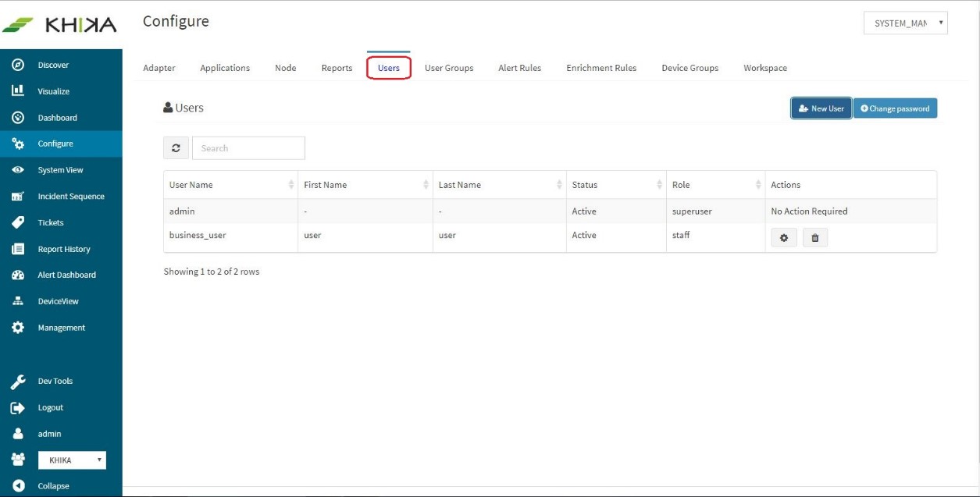Sort by User Name column arrows

point(292,185)
